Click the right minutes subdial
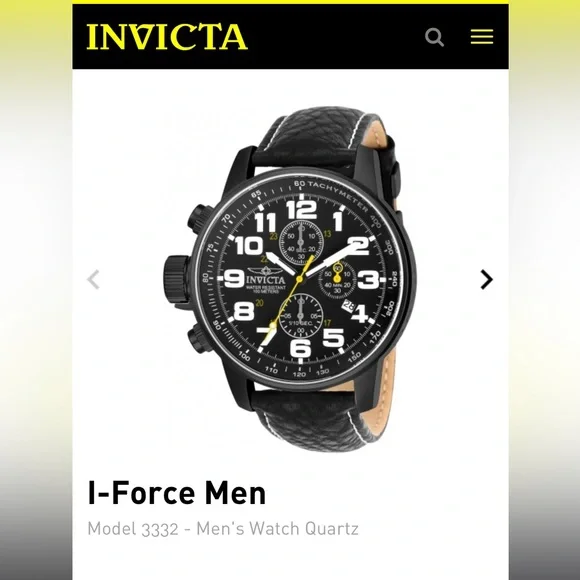The image size is (580, 580). [x=337, y=279]
